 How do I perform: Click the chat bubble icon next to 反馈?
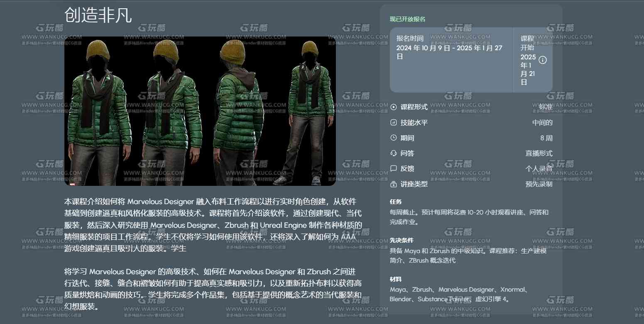coord(394,168)
